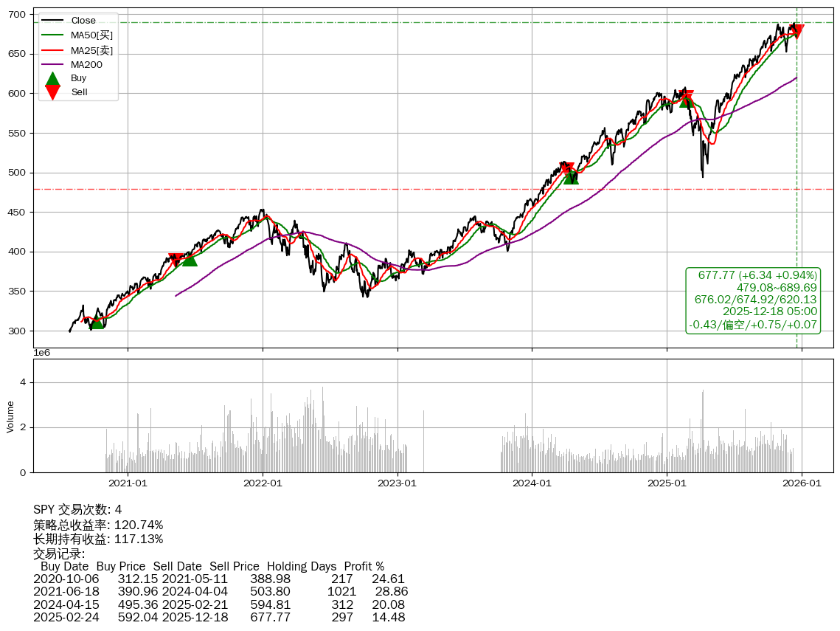Click the red Sell marker from May 2021
Screen dimensions: 840x631
pyautogui.click(x=176, y=260)
